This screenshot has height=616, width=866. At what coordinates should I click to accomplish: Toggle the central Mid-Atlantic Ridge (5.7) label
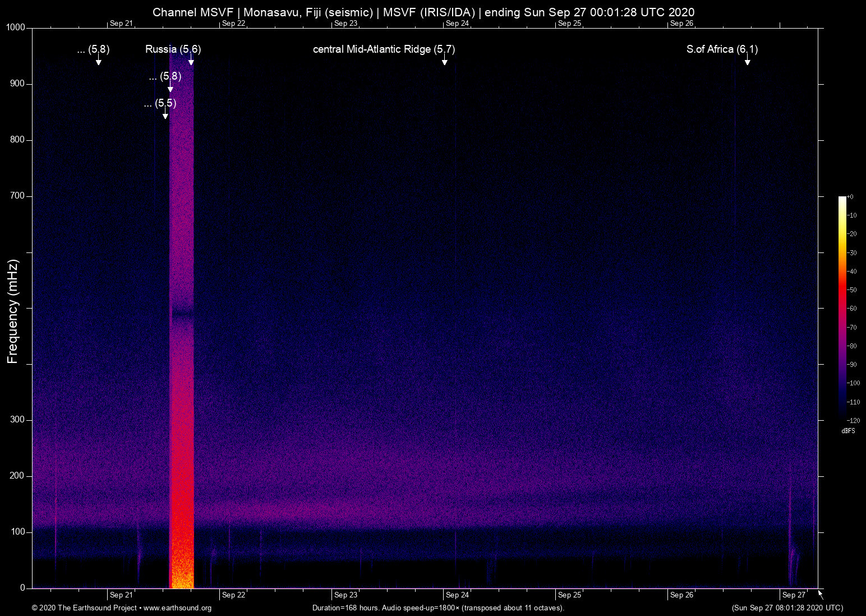(x=384, y=49)
